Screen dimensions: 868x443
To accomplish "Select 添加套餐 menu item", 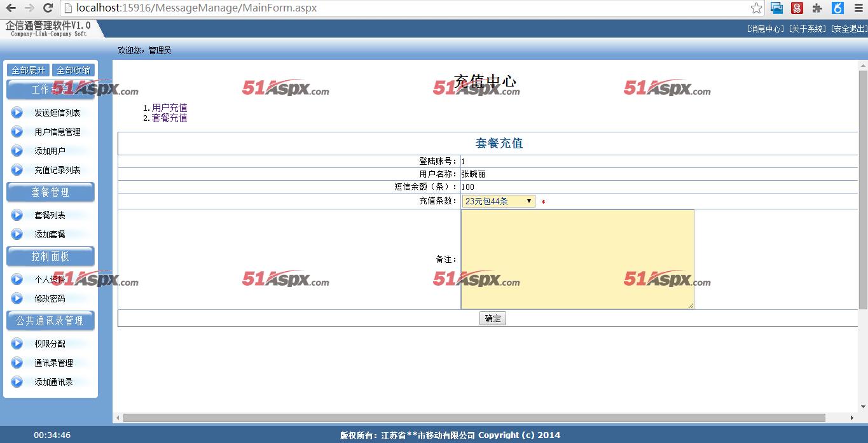I will coord(50,234).
